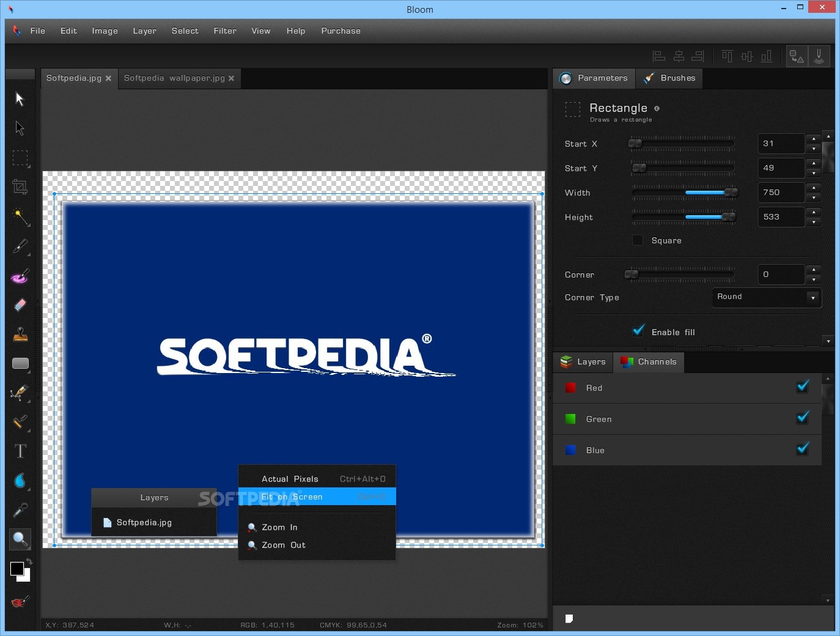Select Softpedia.jpg in Layers popup
This screenshot has height=636, width=840.
click(154, 522)
